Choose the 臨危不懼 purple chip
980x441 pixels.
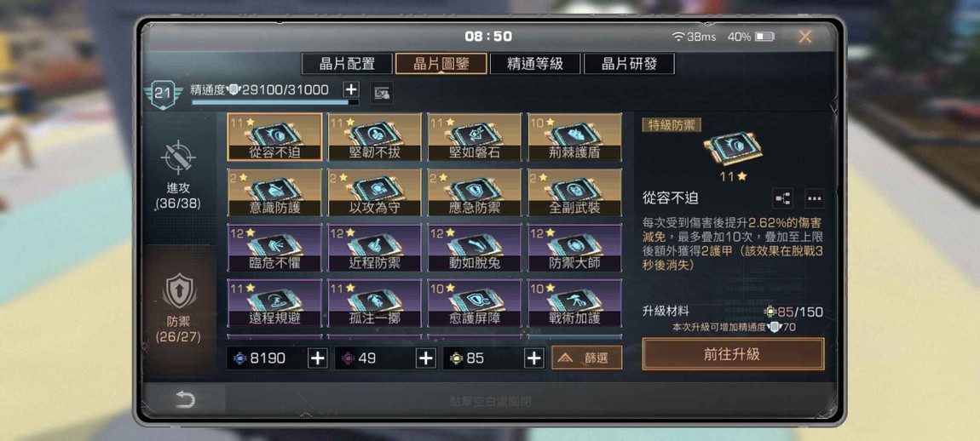click(x=274, y=248)
